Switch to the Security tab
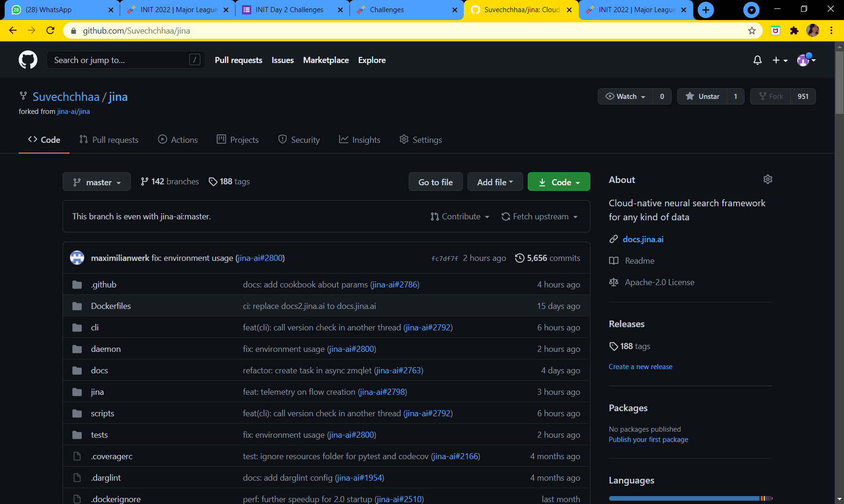 [299, 140]
